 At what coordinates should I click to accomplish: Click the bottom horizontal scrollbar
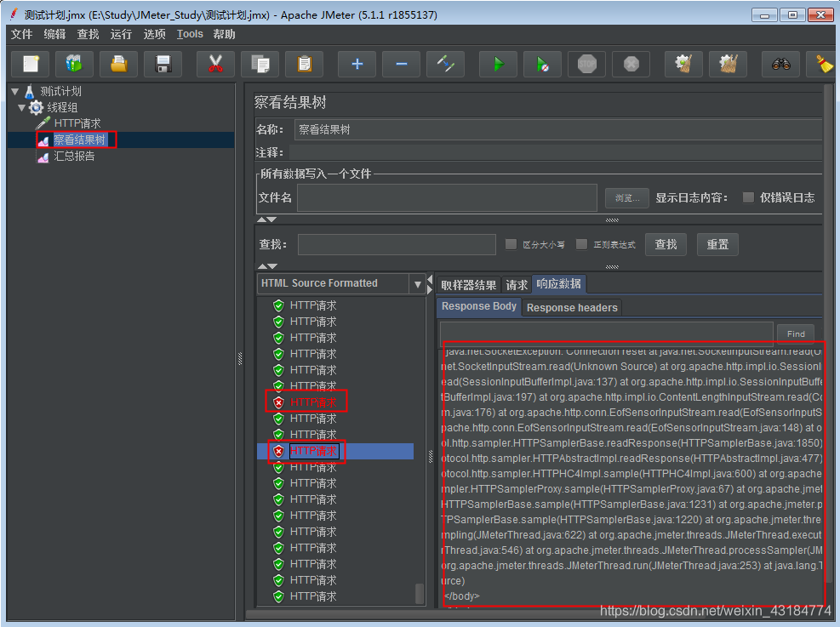[x=535, y=614]
